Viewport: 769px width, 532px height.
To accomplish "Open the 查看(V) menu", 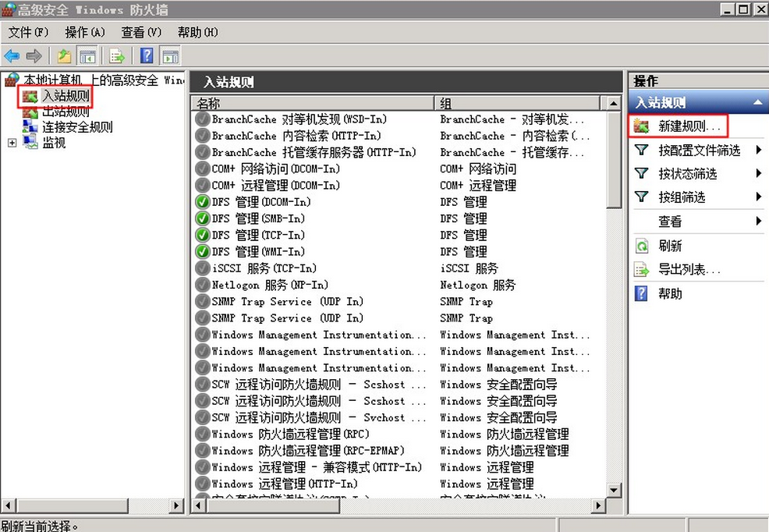I will (x=141, y=32).
